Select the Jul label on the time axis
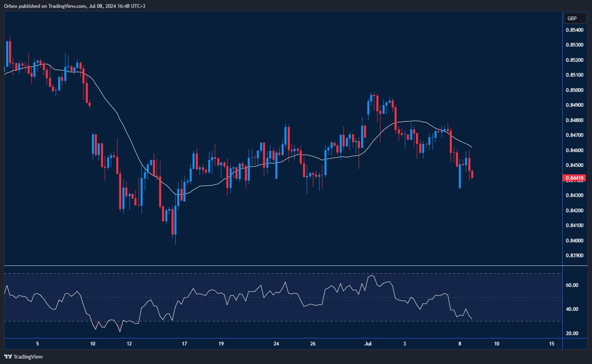The width and height of the screenshot is (592, 364). (368, 343)
